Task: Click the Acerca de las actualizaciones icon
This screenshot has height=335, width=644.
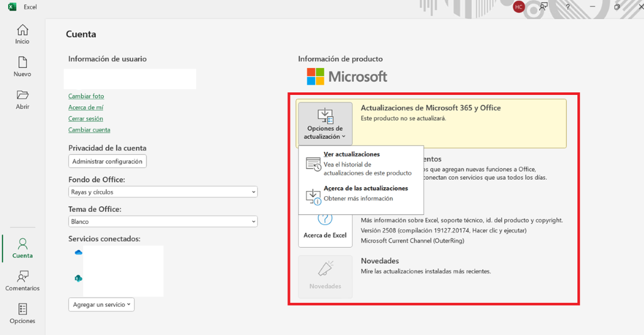Action: click(x=313, y=197)
